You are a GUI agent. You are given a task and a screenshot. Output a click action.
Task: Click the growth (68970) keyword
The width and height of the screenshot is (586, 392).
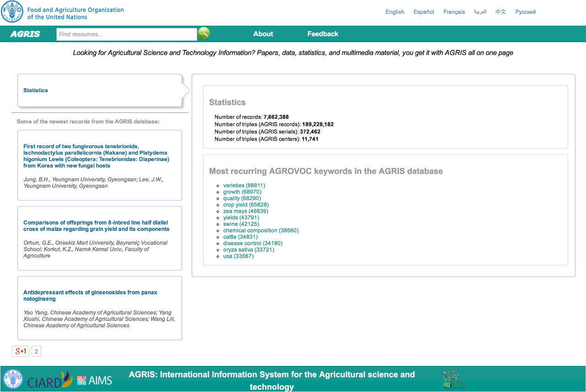coord(242,192)
